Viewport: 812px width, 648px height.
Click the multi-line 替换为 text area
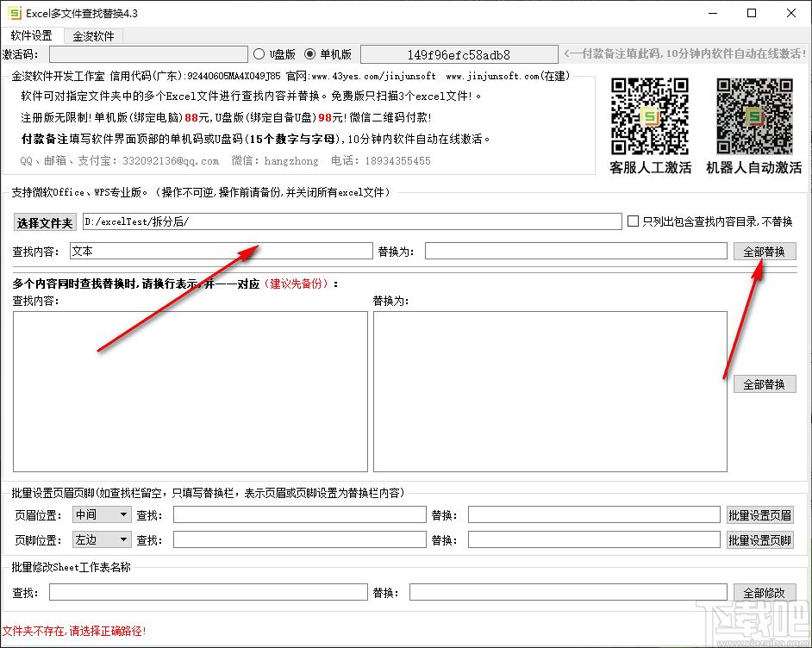tap(550, 392)
